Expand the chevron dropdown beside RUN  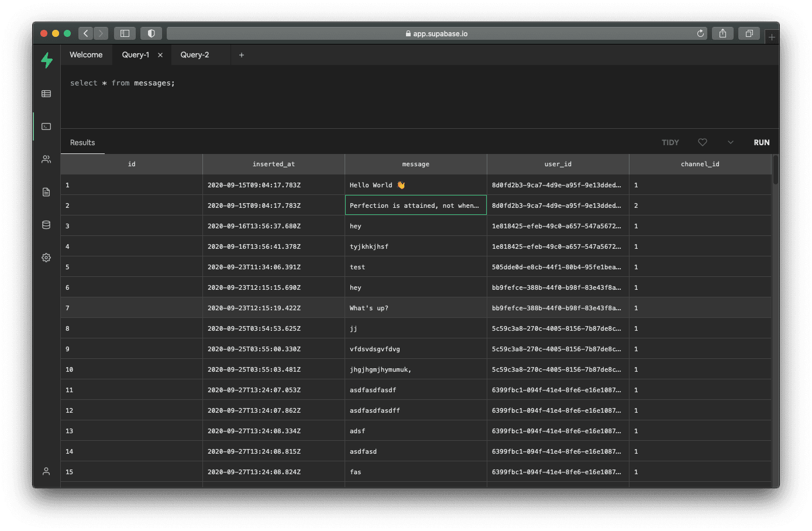click(730, 142)
